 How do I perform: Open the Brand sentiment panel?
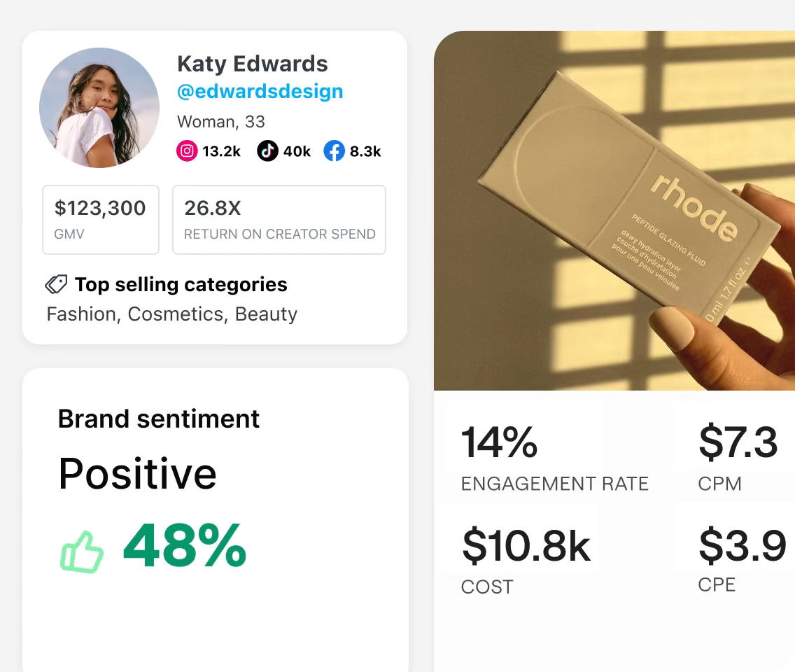158,419
